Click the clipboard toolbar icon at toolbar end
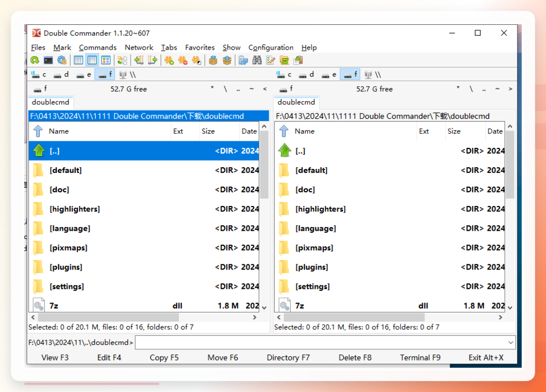 [x=298, y=60]
